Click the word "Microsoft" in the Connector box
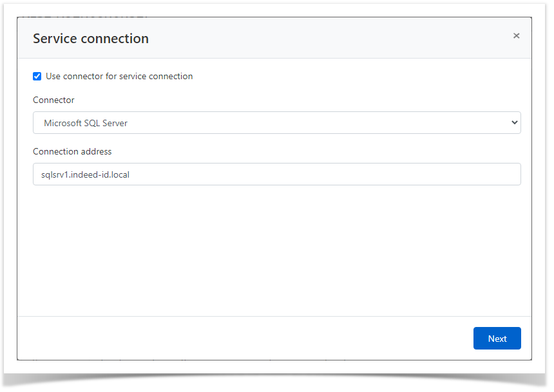This screenshot has width=554, height=392. click(x=63, y=123)
